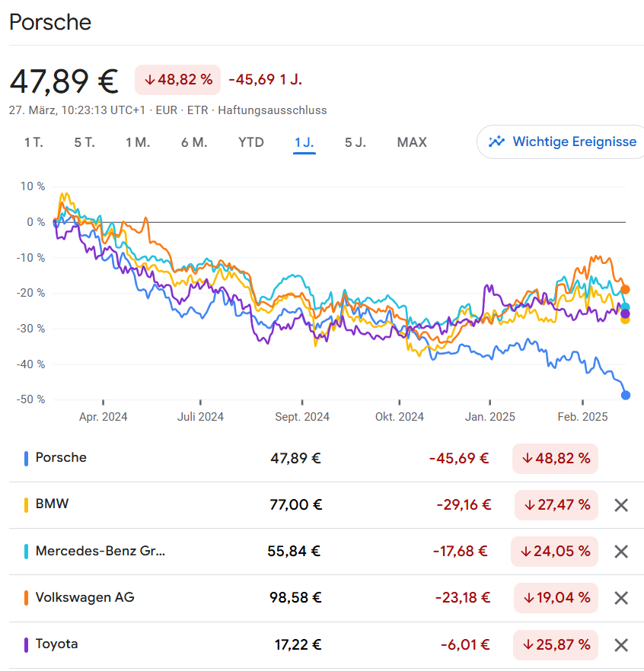Click the blue Porsche endpoint dot on chart

coord(625,395)
